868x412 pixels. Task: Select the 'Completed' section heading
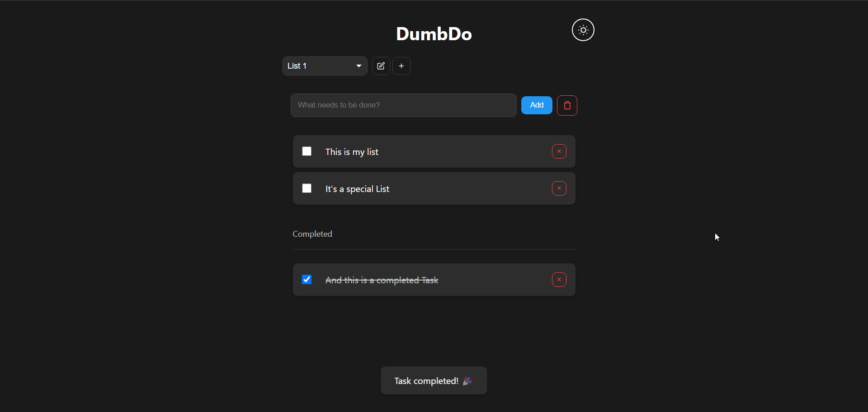(x=312, y=234)
